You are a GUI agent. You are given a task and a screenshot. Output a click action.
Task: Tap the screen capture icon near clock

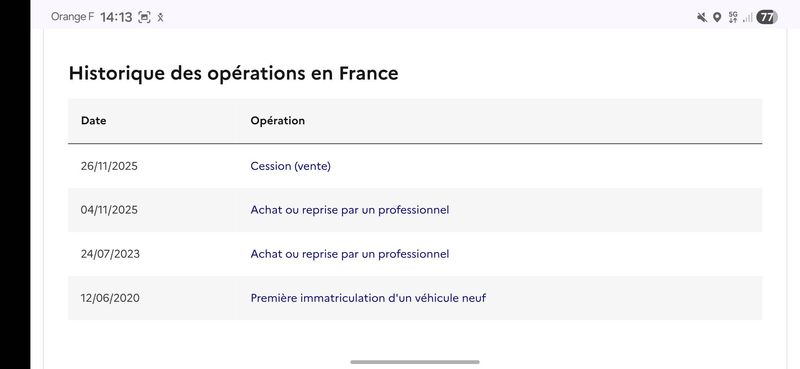point(144,17)
